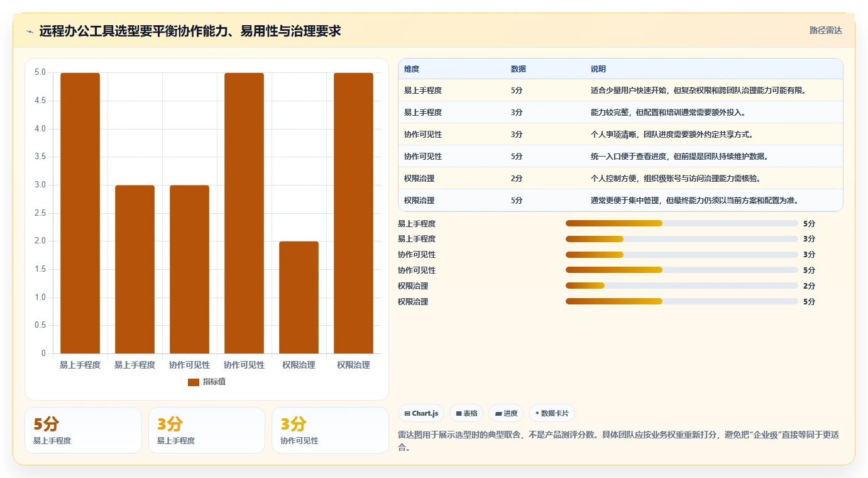Image resolution: width=868 pixels, height=478 pixels.
Task: Click the table cell starting 个人事项清晰
Action: click(x=713, y=135)
